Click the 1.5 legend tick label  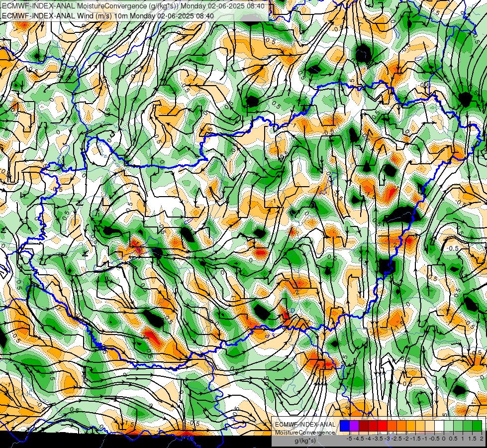472,439
